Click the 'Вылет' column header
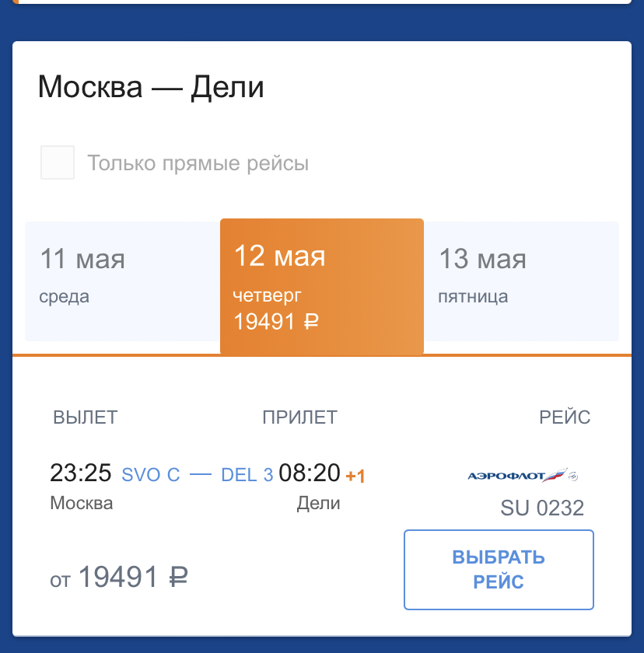Image resolution: width=644 pixels, height=653 pixels. click(x=85, y=417)
